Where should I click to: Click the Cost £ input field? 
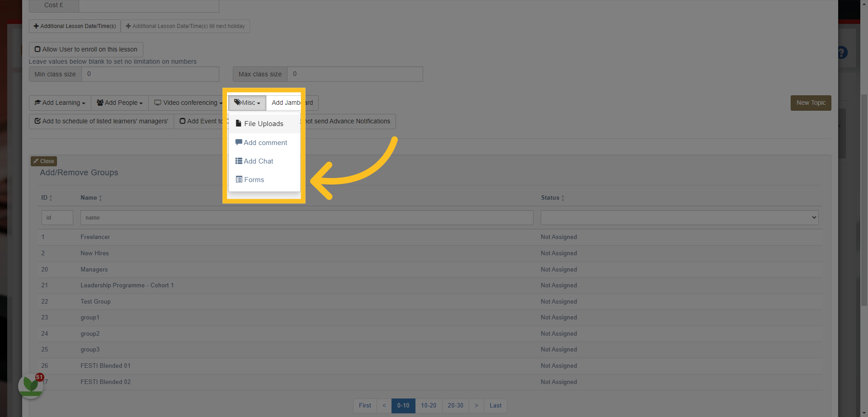point(149,5)
